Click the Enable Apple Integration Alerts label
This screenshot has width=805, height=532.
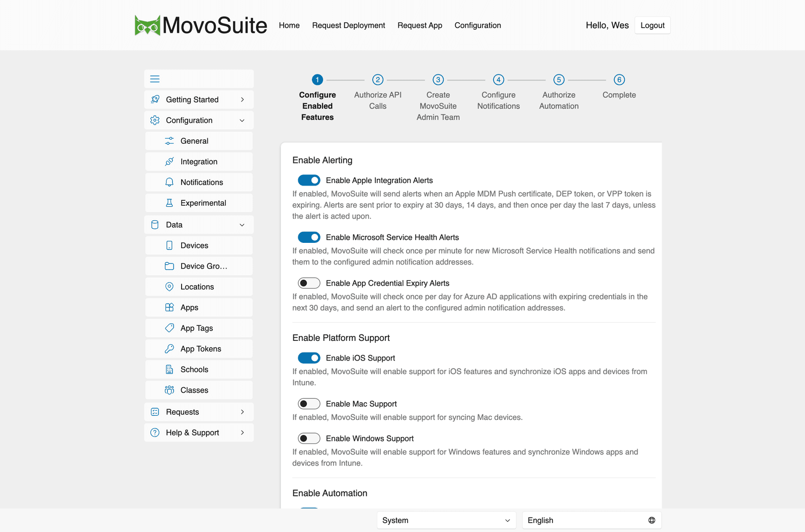[x=379, y=180]
